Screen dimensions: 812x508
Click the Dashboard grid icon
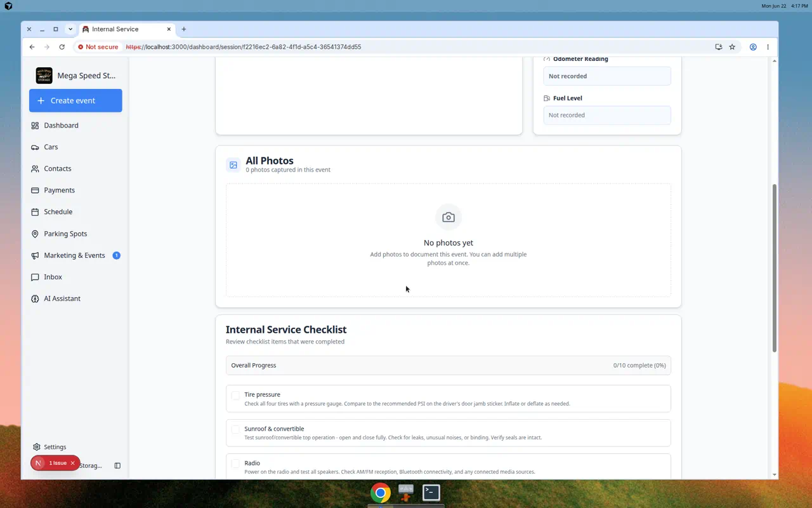35,125
